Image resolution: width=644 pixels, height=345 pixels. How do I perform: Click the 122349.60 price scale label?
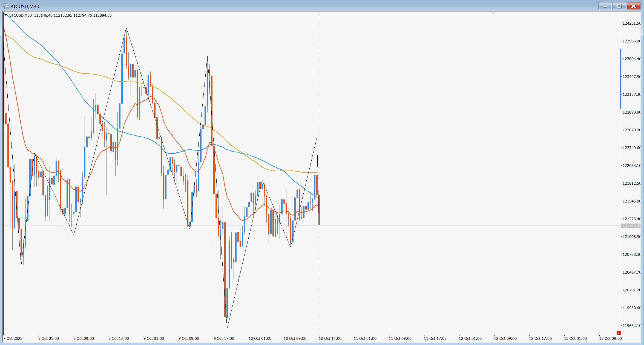(x=631, y=148)
